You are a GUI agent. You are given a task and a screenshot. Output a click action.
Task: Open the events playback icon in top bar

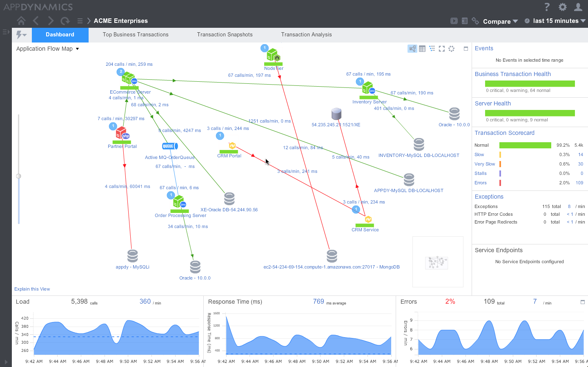[x=454, y=21]
